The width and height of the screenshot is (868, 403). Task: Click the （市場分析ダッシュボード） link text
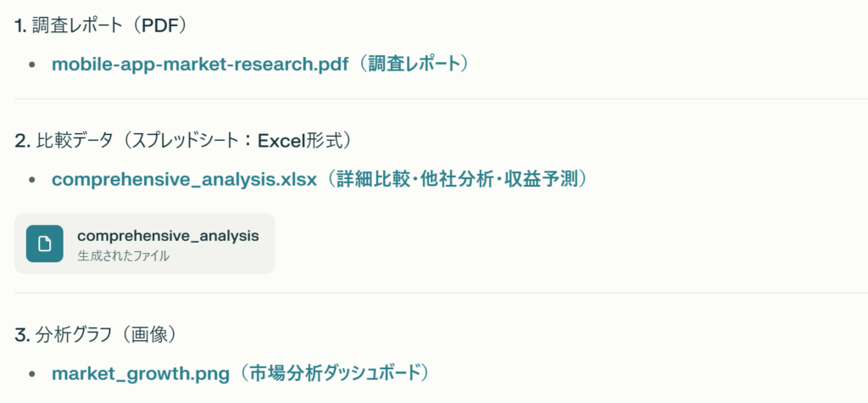pos(334,373)
